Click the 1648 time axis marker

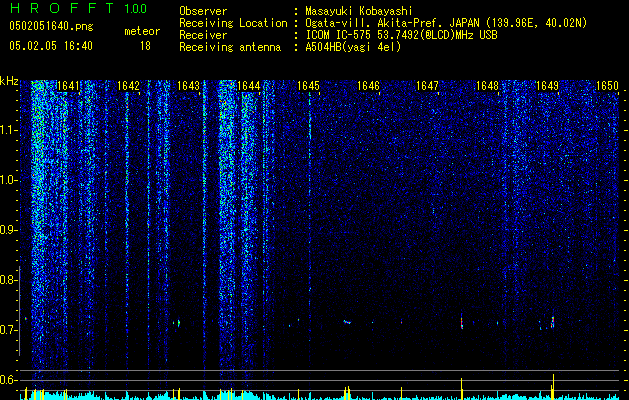coord(487,86)
